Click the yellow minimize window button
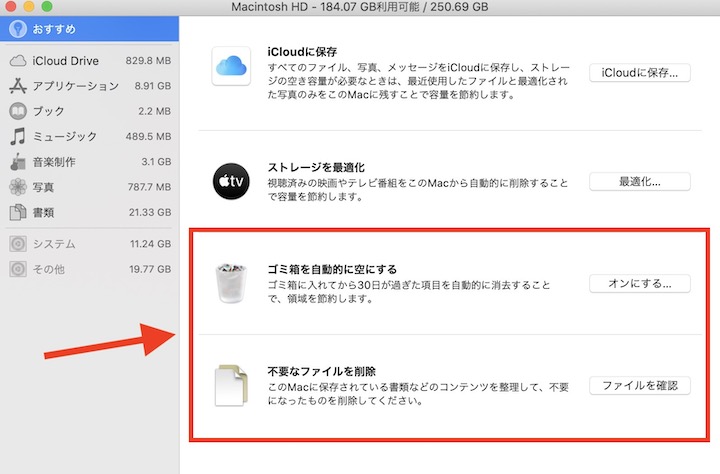720x474 pixels. [28, 6]
